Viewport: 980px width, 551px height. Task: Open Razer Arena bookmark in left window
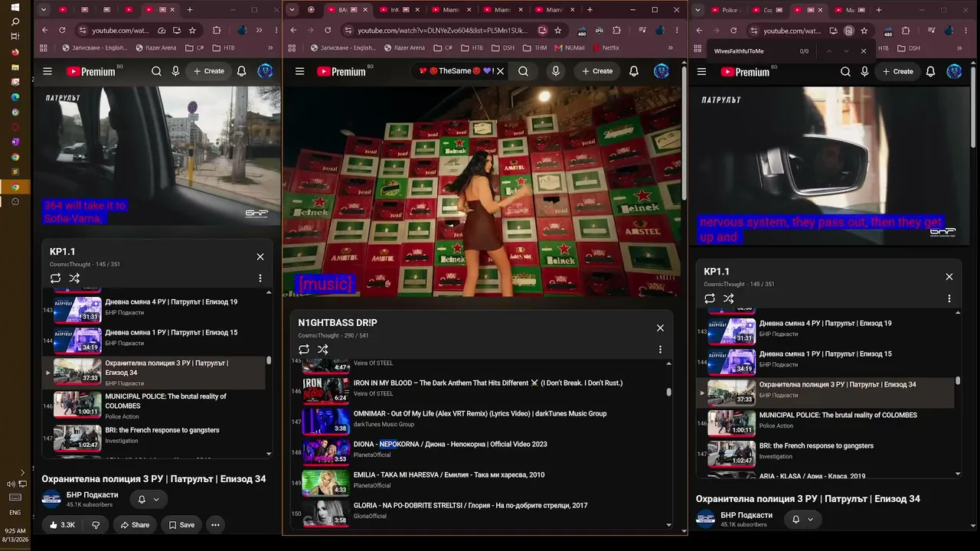[x=155, y=47]
